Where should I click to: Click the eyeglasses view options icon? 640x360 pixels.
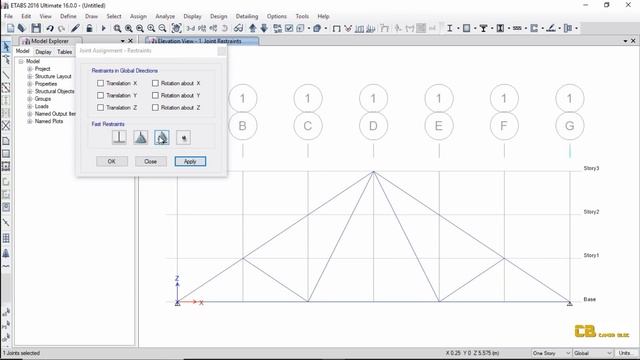click(x=238, y=28)
